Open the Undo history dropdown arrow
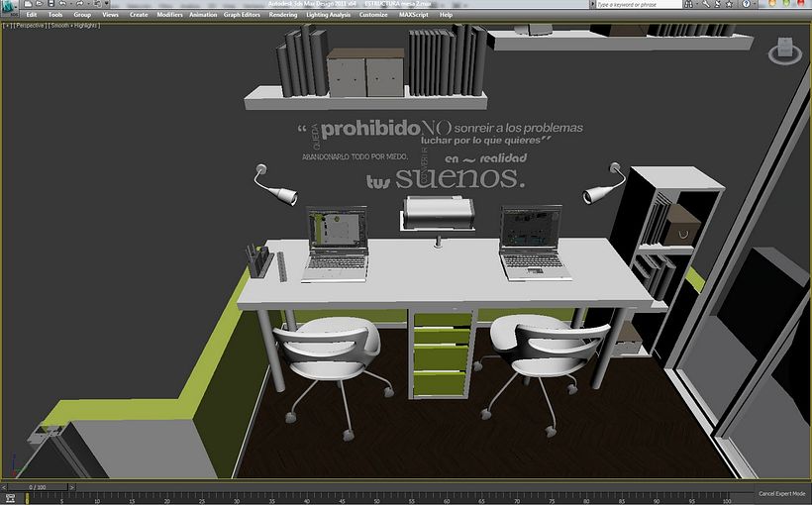 pyautogui.click(x=71, y=4)
